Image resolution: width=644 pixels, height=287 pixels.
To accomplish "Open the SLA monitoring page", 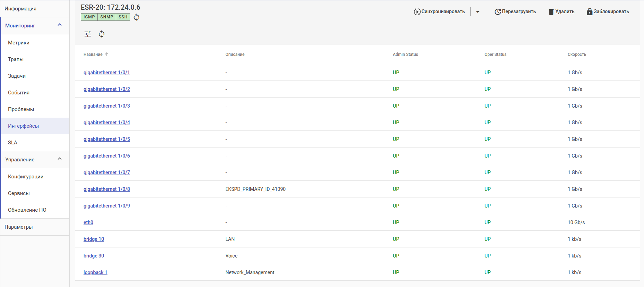I will (x=13, y=143).
